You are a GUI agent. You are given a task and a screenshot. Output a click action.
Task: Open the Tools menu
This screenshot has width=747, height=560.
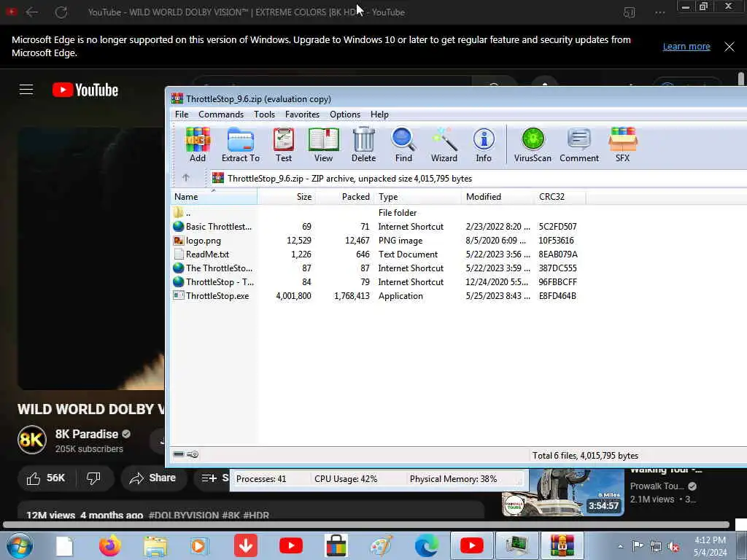(264, 114)
